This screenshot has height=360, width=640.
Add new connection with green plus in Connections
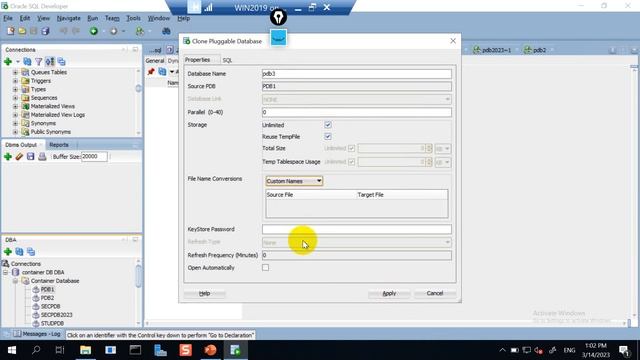(8, 62)
